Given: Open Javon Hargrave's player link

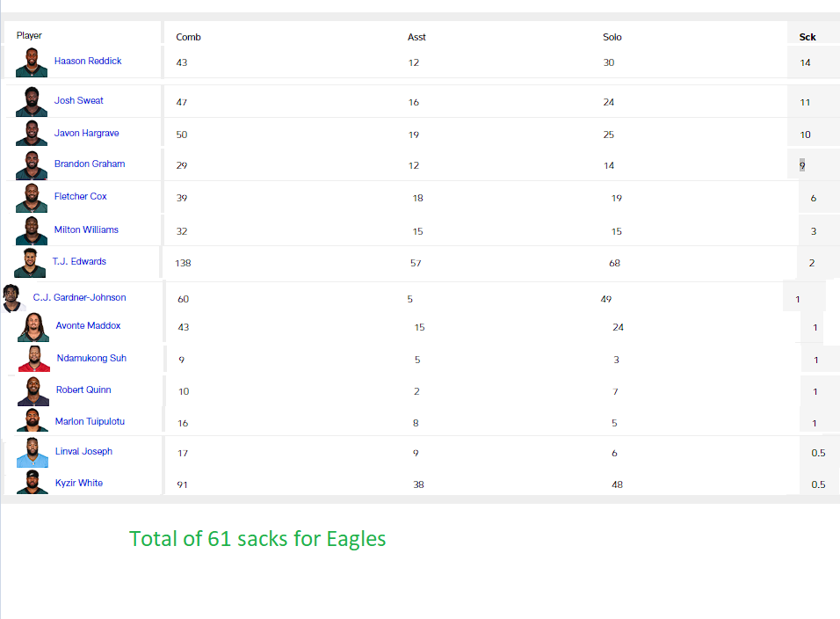Looking at the screenshot, I should coord(86,134).
